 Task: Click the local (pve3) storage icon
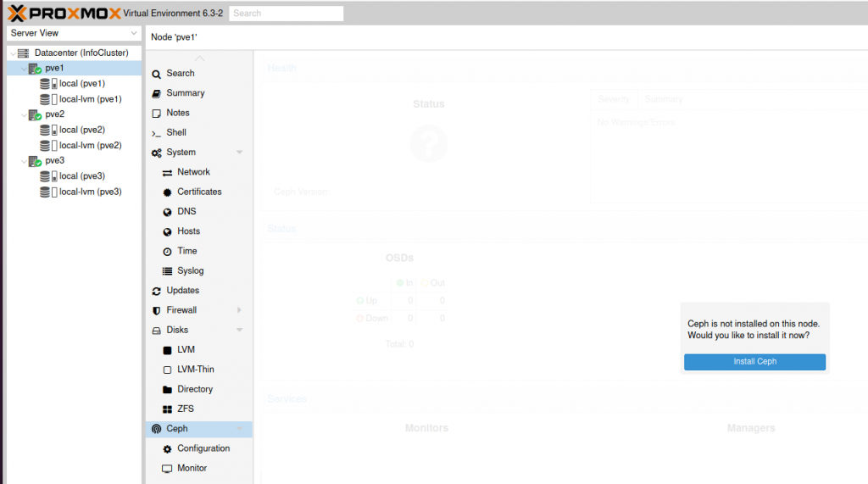click(48, 176)
